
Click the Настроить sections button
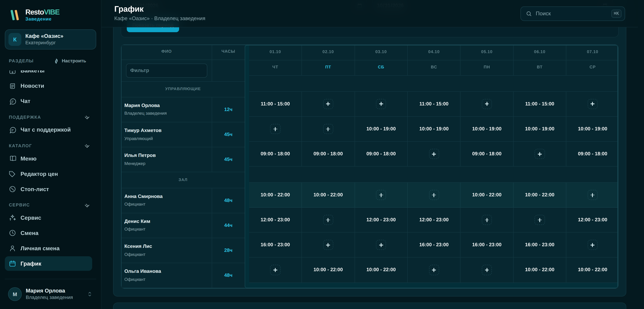[70, 61]
